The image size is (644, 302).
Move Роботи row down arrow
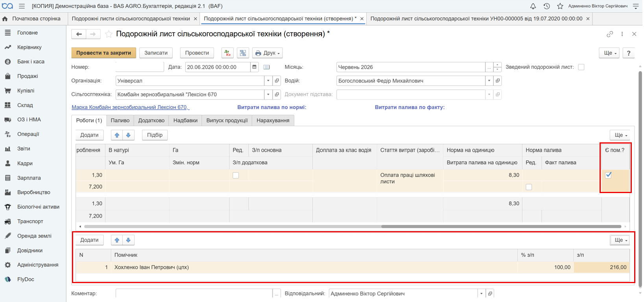coord(128,135)
